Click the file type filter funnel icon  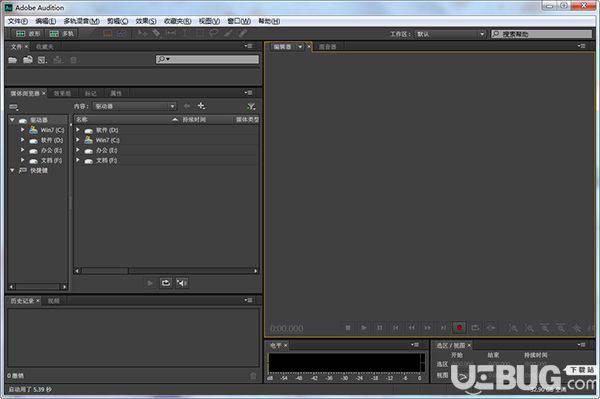[251, 107]
